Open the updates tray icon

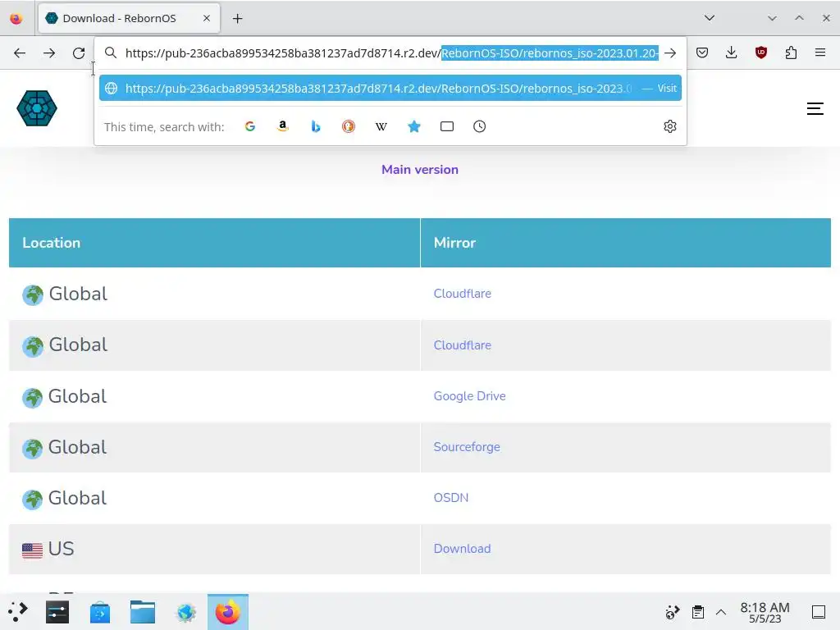[x=673, y=612]
